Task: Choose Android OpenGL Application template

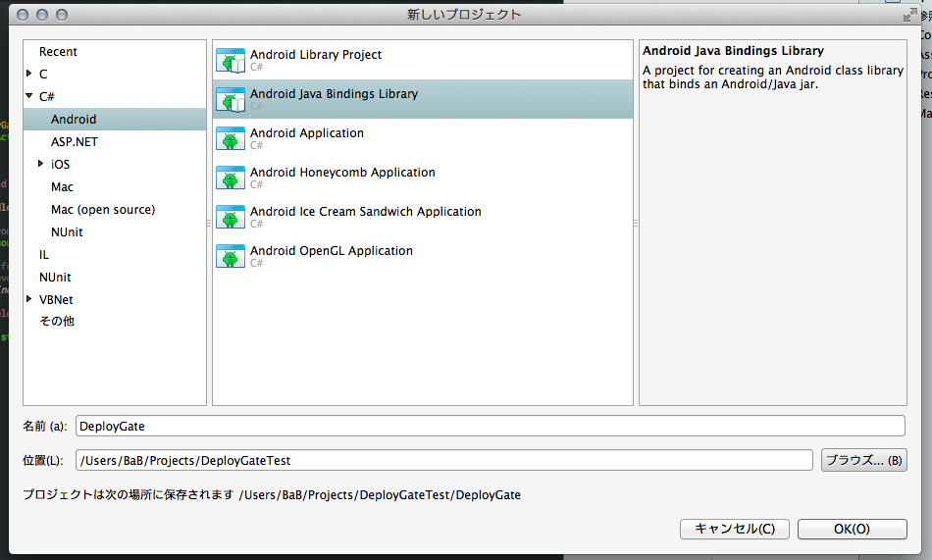Action: pos(331,251)
